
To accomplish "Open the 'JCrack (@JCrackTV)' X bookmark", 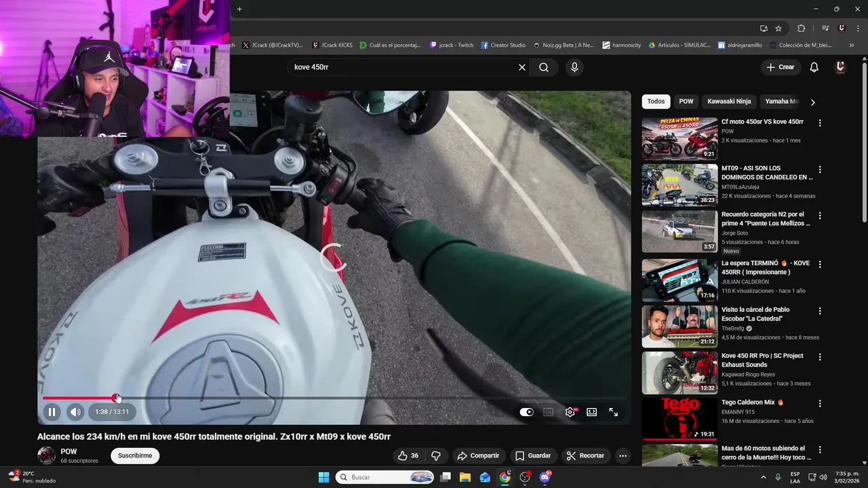I will [x=273, y=45].
